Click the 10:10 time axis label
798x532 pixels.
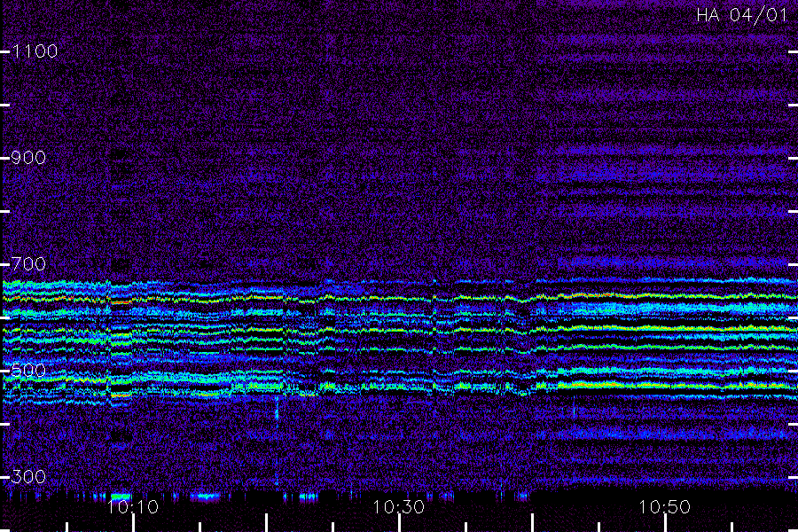pos(133,507)
